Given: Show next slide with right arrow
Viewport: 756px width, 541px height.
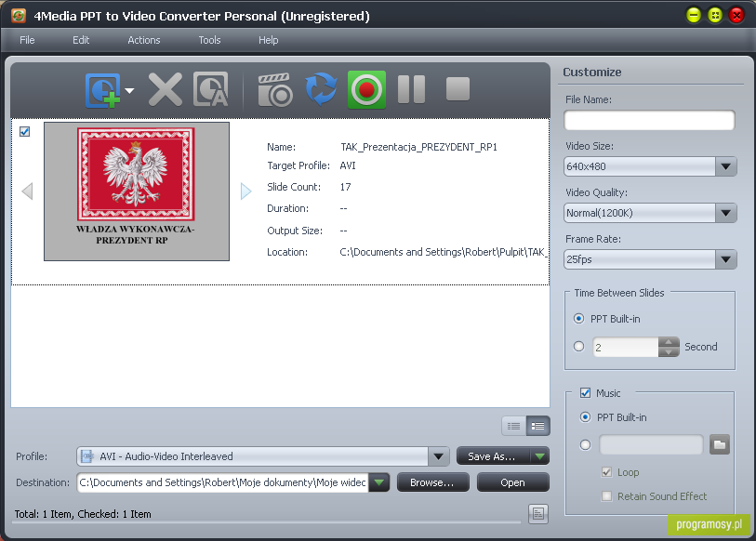Looking at the screenshot, I should pyautogui.click(x=245, y=191).
